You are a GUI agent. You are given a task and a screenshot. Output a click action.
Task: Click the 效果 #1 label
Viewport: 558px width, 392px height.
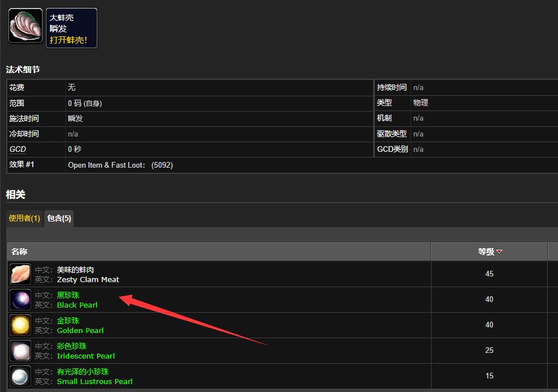point(22,164)
